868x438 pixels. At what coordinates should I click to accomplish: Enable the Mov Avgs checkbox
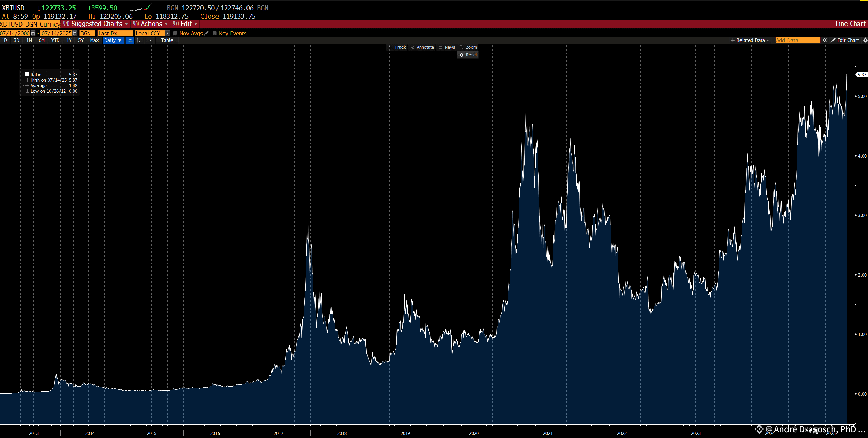175,33
